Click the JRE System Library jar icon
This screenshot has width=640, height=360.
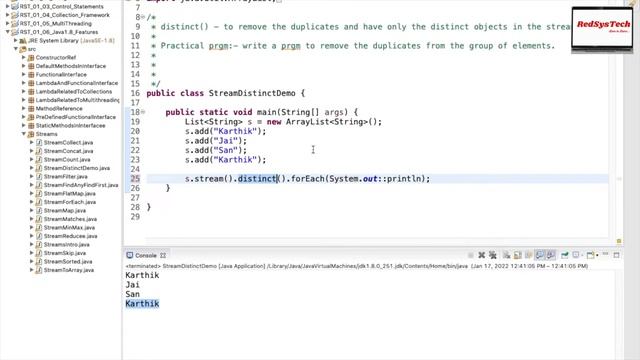[23, 40]
